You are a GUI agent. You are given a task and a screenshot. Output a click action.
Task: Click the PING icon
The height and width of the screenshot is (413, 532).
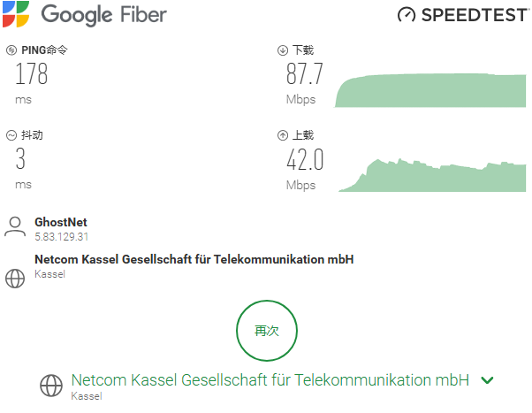tap(11, 50)
